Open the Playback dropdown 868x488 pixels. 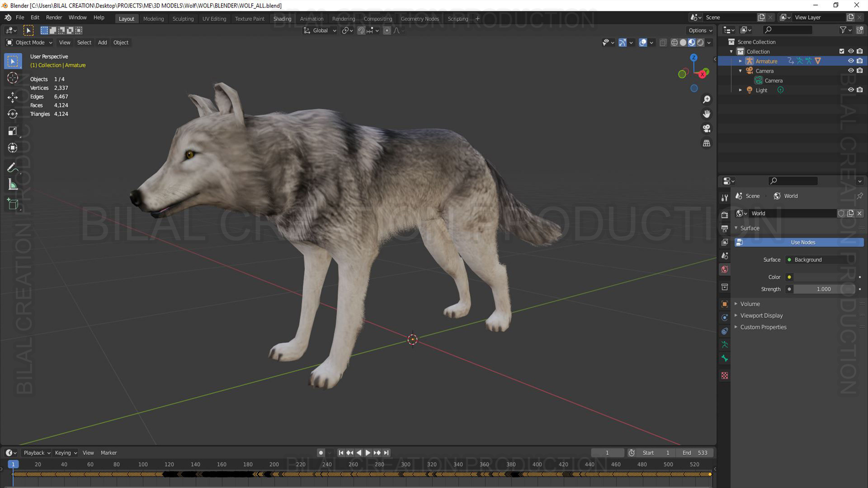tap(36, 453)
